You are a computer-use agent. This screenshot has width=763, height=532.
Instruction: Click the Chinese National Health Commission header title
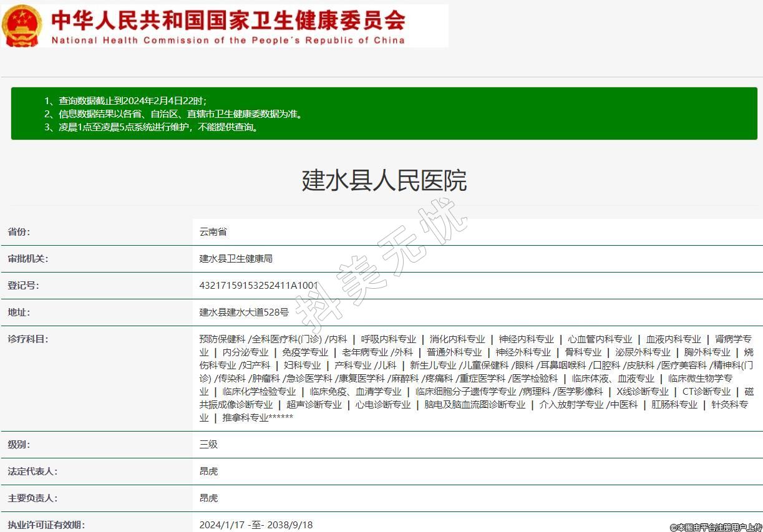click(x=228, y=19)
